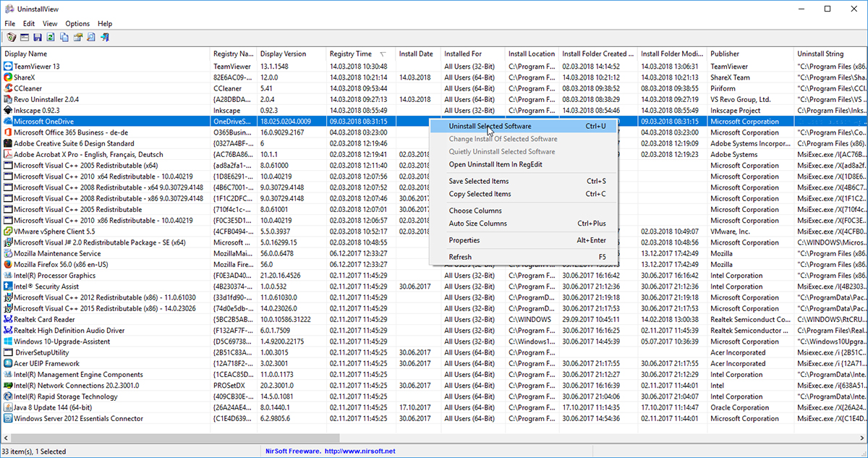The height and width of the screenshot is (458, 868).
Task: Pick Auto Size Columns from context menu
Action: coord(524,224)
